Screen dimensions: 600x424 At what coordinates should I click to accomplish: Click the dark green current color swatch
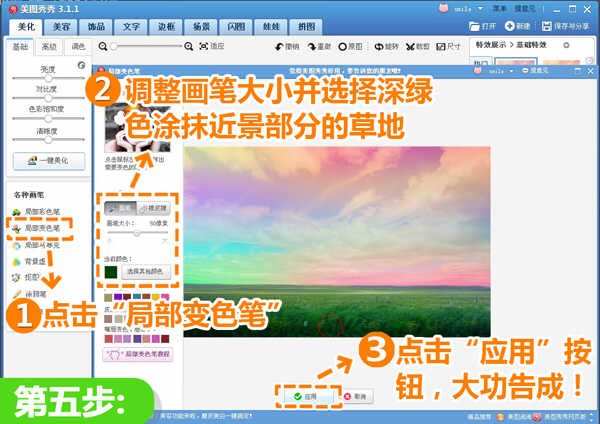coord(111,272)
